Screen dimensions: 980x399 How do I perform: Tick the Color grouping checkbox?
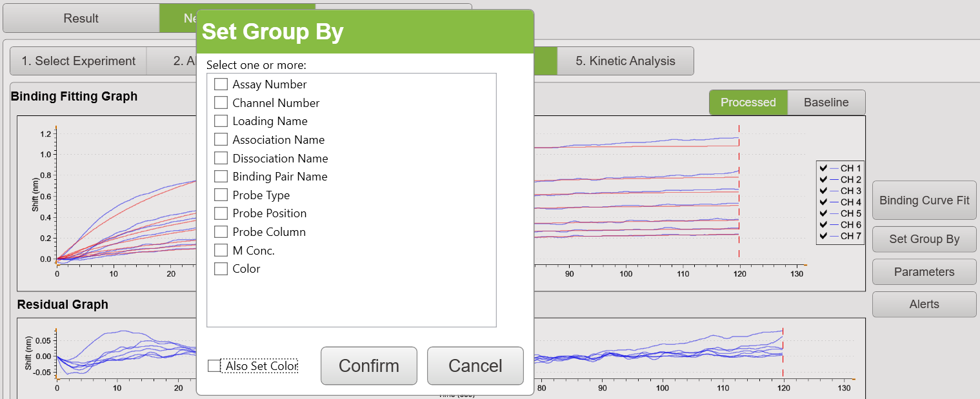(221, 269)
